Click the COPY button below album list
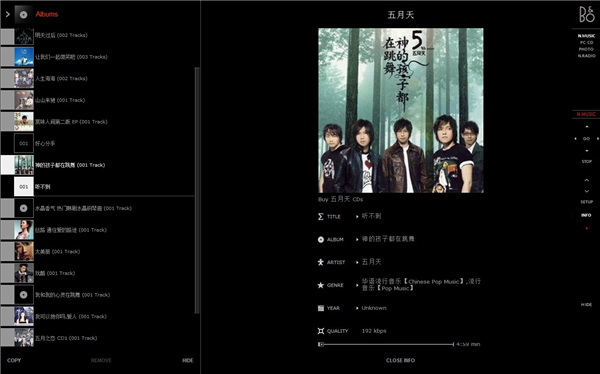This screenshot has height=374, width=600. coord(14,360)
